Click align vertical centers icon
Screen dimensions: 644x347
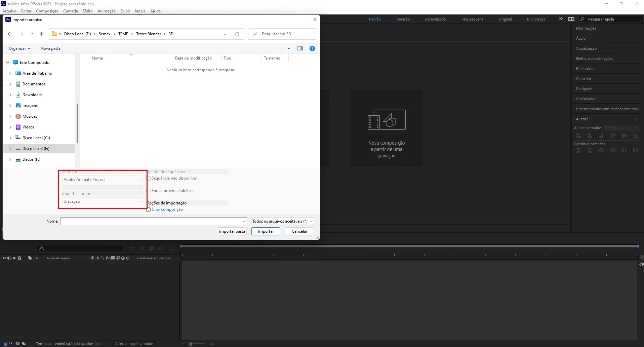pos(624,136)
